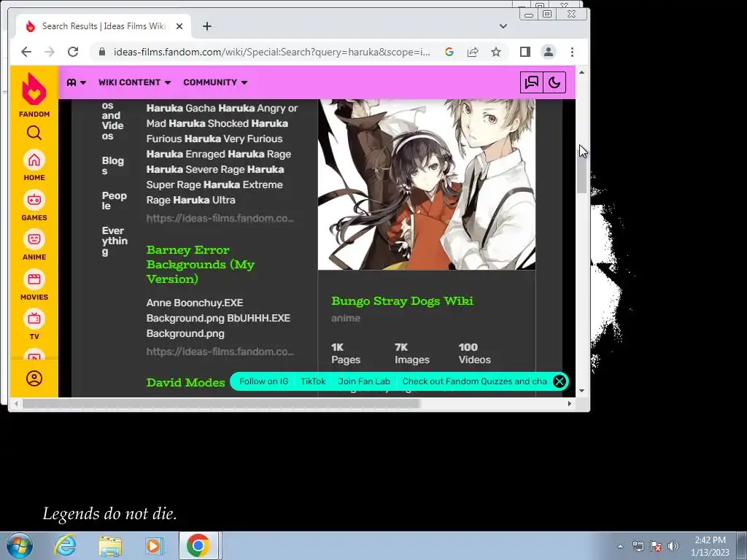The height and width of the screenshot is (560, 747).
Task: Bookmark this page with star
Action: point(496,52)
